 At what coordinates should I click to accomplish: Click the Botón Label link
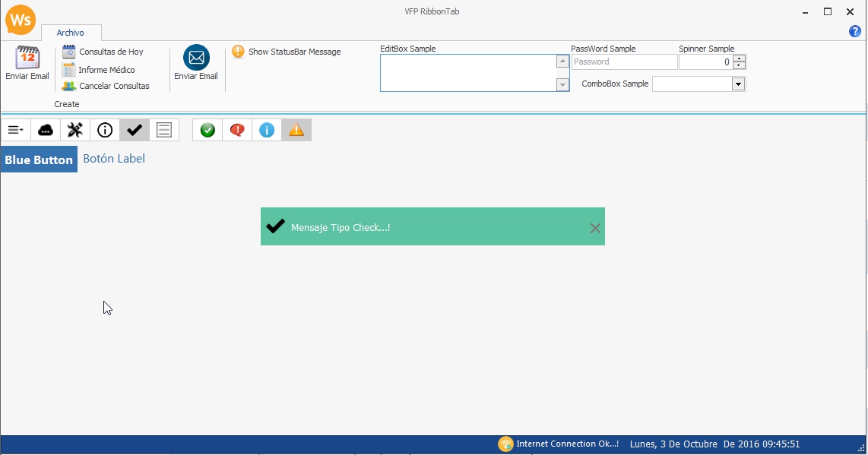114,159
